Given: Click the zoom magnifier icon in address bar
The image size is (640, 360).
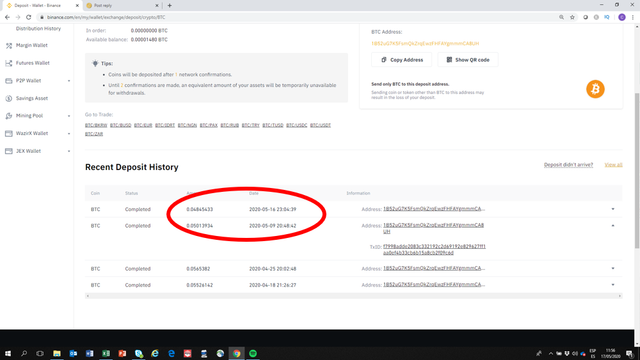Looking at the screenshot, I should (561, 17).
